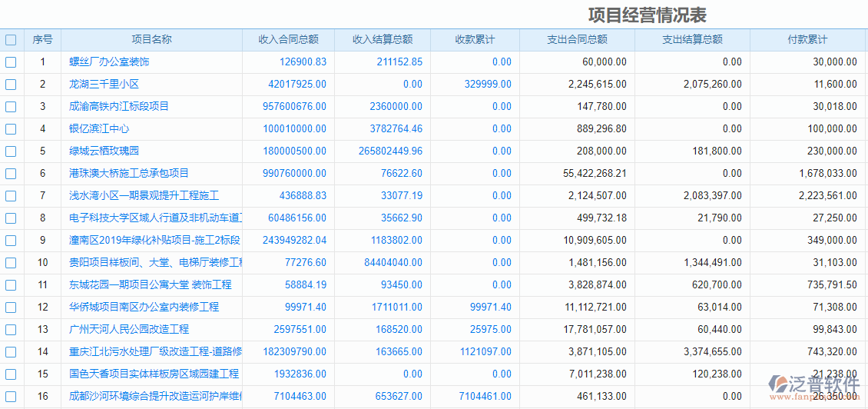Open 华侨城项目南区办公室内装修工程 link

pyautogui.click(x=144, y=308)
